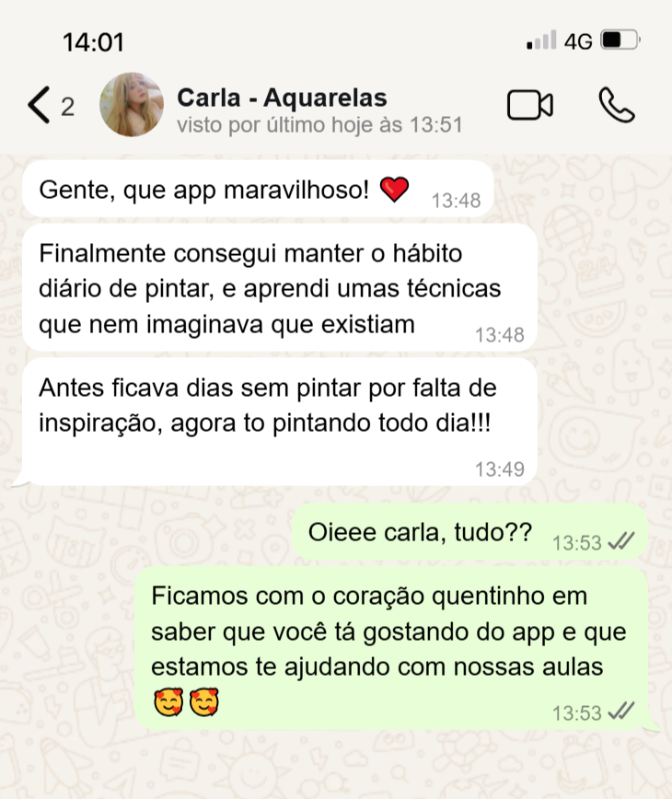The height and width of the screenshot is (799, 672).
Task: Tap the smiling hearts emojis
Action: click(186, 702)
